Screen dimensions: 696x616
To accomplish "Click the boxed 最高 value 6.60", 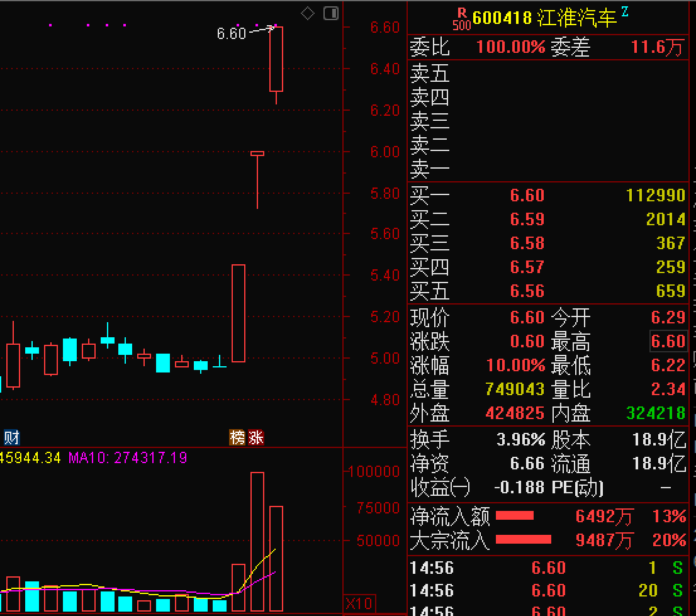I will [668, 341].
